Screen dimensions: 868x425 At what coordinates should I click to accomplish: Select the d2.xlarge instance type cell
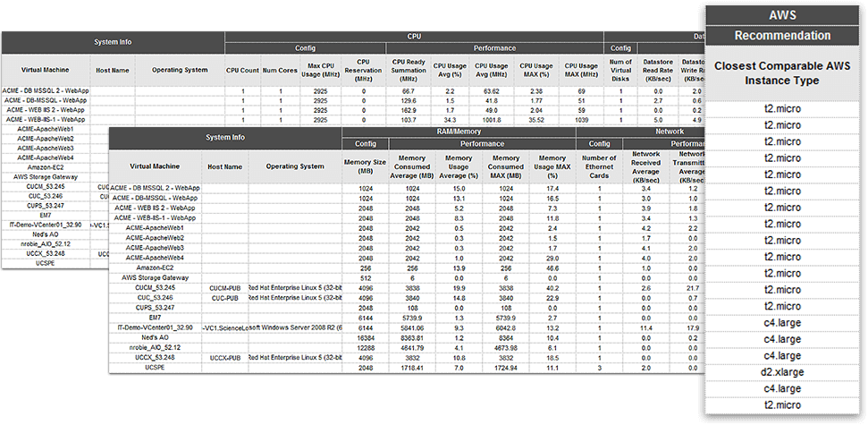pyautogui.click(x=782, y=372)
